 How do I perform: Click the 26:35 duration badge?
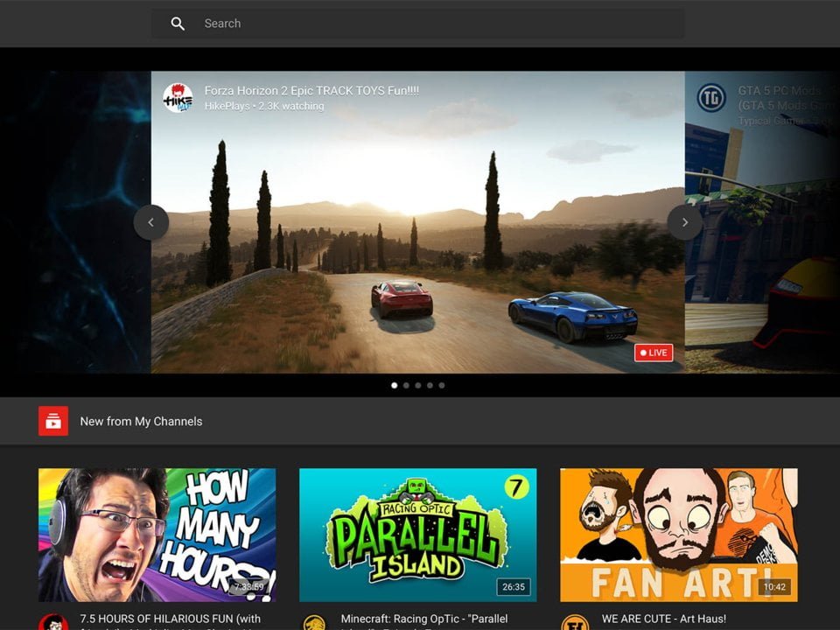514,586
